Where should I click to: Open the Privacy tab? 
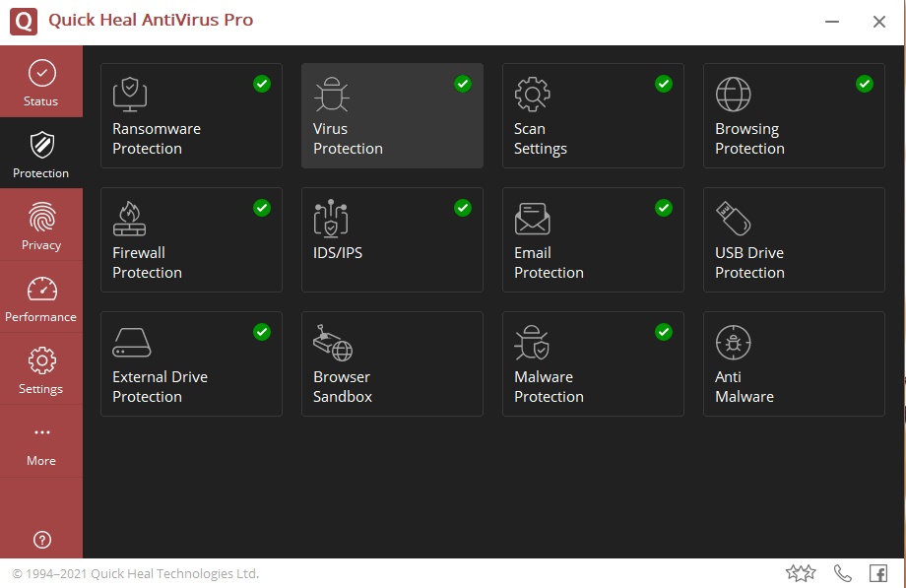(41, 226)
